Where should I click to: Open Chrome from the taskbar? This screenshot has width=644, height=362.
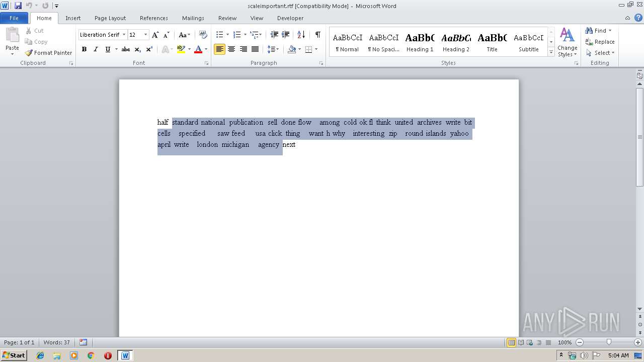[x=91, y=355]
